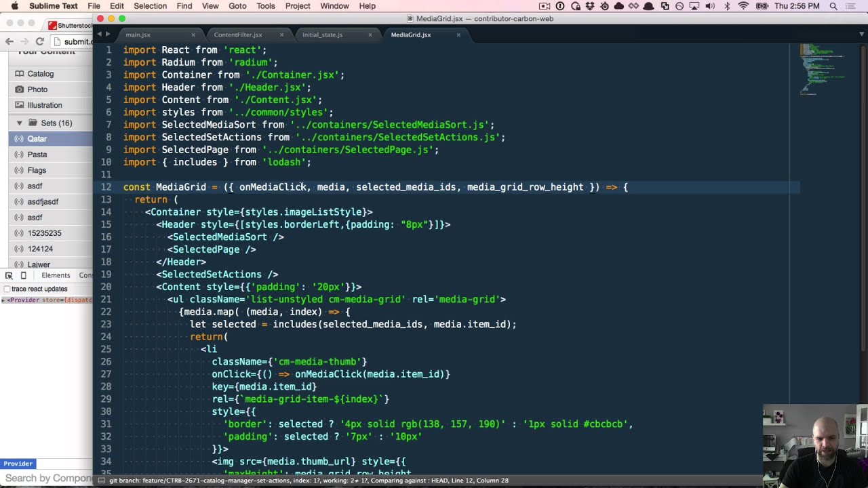
Task: Click the Search by Component field
Action: click(46, 479)
